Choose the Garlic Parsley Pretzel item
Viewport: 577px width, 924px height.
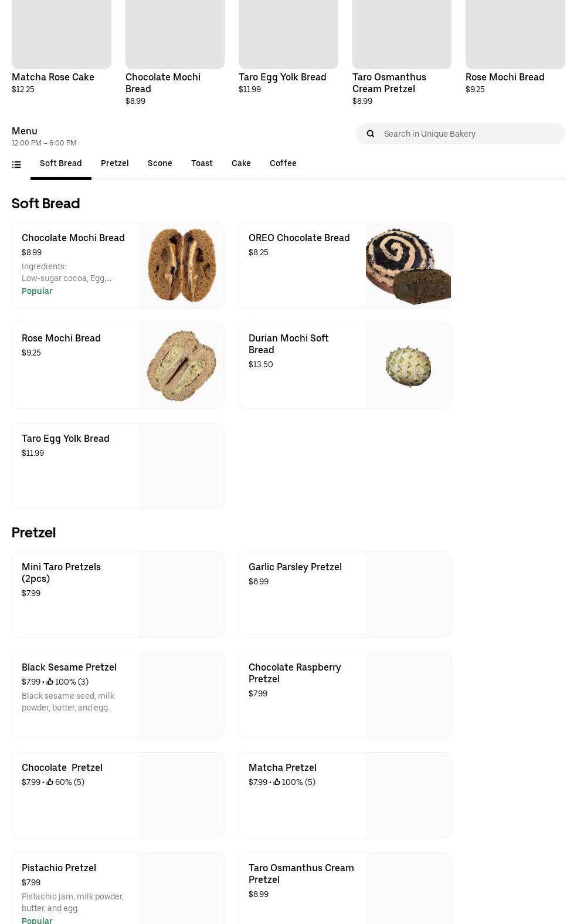345,594
